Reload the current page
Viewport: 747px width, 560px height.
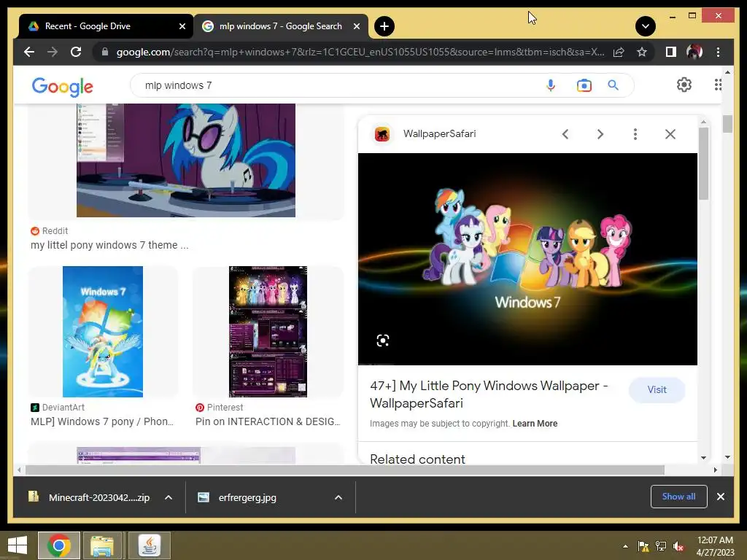tap(76, 52)
